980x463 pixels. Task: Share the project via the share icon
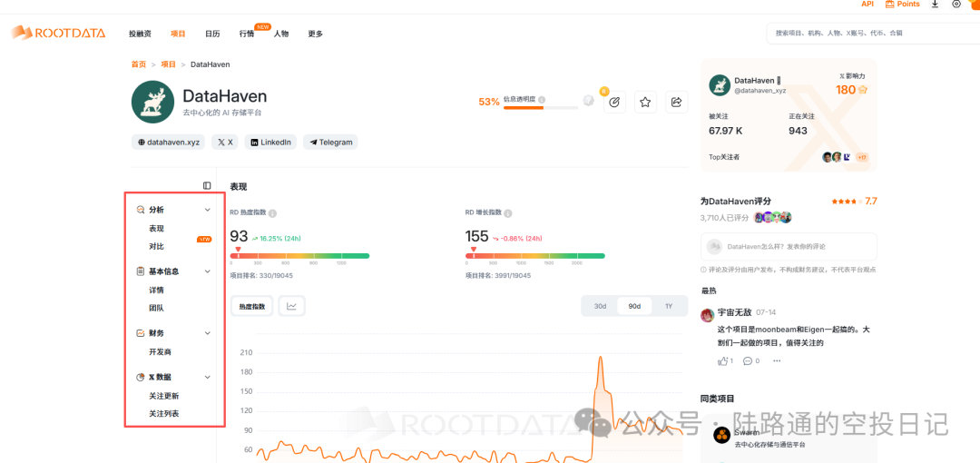(676, 102)
